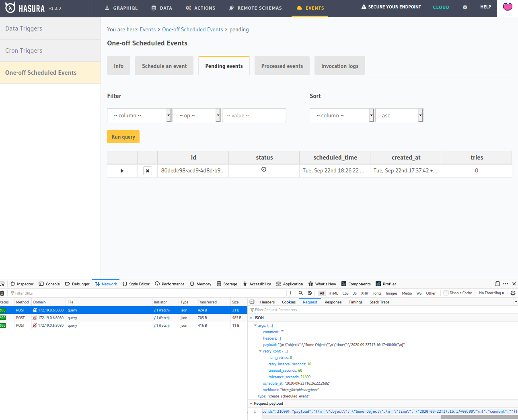Click the Remote Schemas icon
The image size is (518, 420).
coord(231,8)
